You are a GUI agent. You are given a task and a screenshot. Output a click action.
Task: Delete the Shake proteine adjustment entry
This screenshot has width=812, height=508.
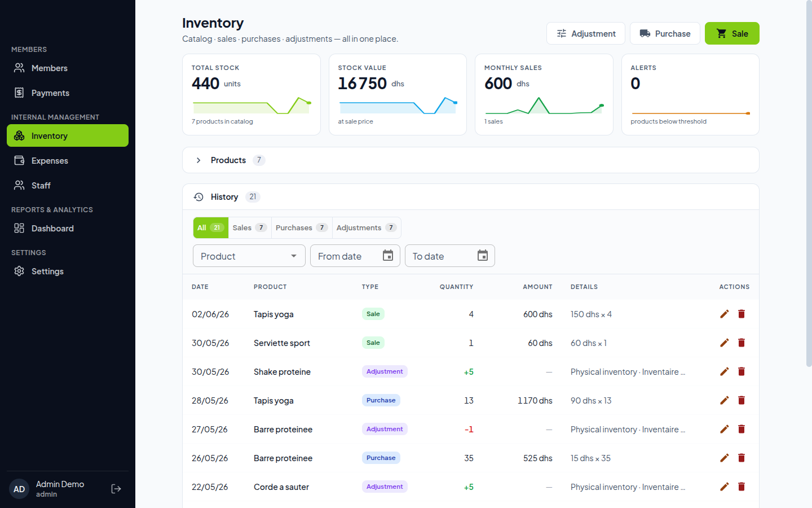coord(742,371)
